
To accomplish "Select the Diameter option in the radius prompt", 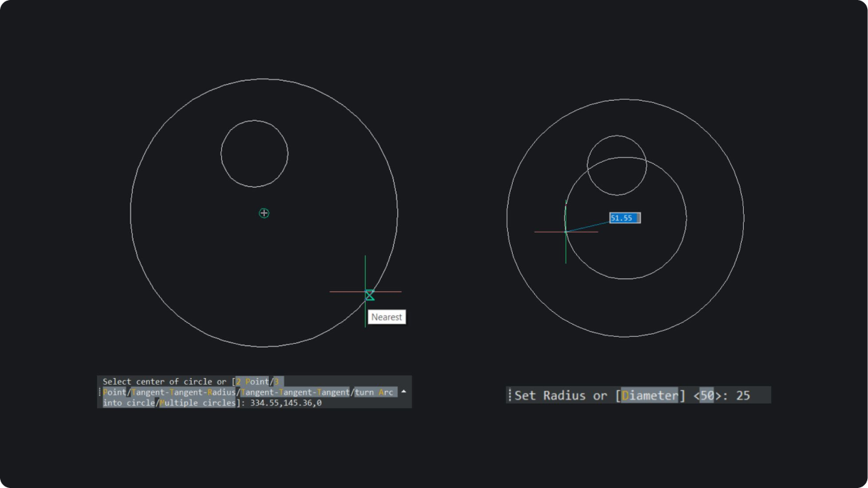I will click(649, 395).
